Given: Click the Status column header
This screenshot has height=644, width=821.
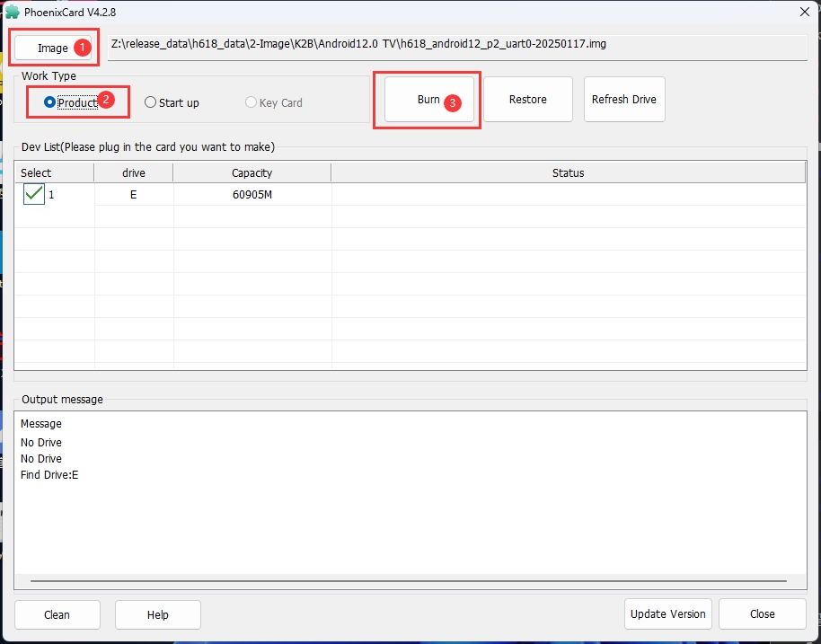Looking at the screenshot, I should [568, 172].
